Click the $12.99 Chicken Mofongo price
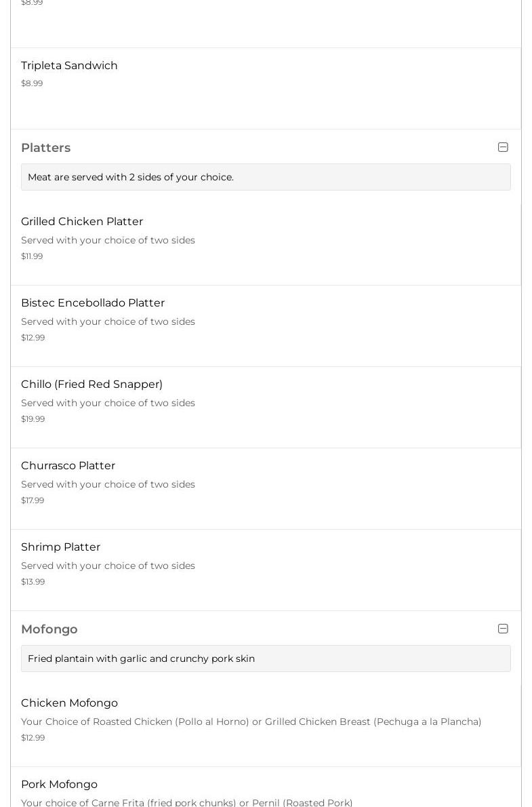 point(33,738)
